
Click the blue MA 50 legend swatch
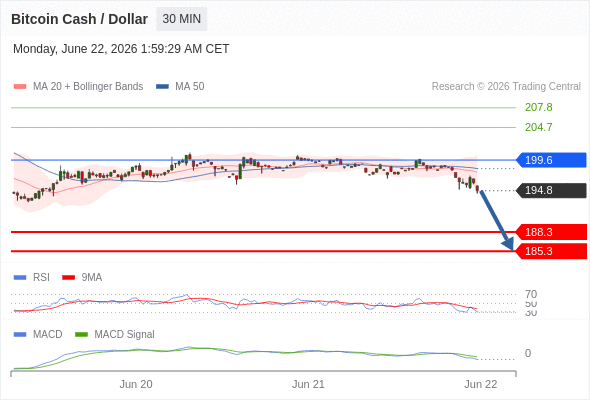coord(162,87)
